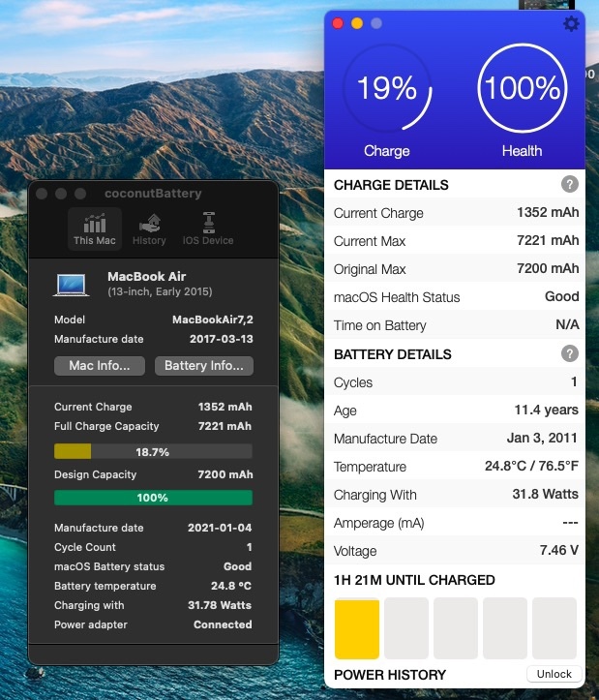Click the 100% design capacity green bar
Screen dimensions: 599x700
click(153, 498)
